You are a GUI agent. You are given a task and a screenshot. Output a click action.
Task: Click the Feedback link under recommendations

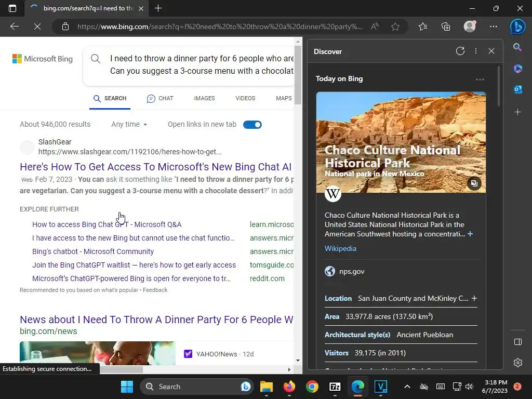coord(155,290)
